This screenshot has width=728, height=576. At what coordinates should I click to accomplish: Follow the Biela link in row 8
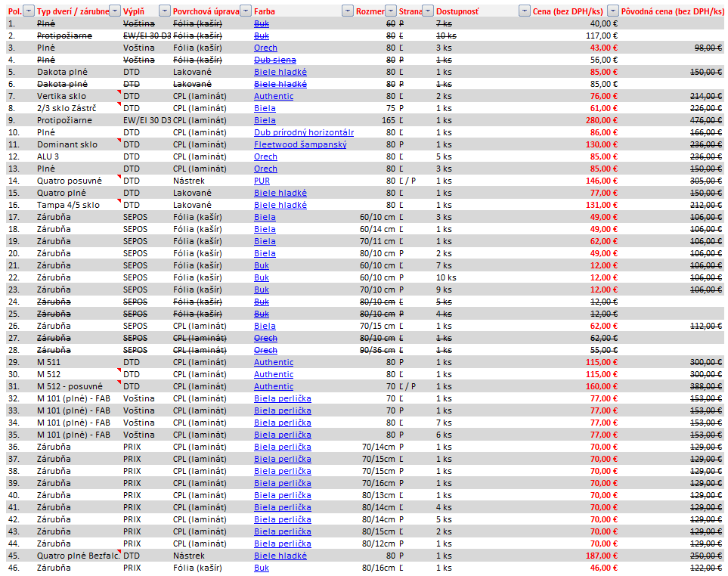click(x=265, y=108)
